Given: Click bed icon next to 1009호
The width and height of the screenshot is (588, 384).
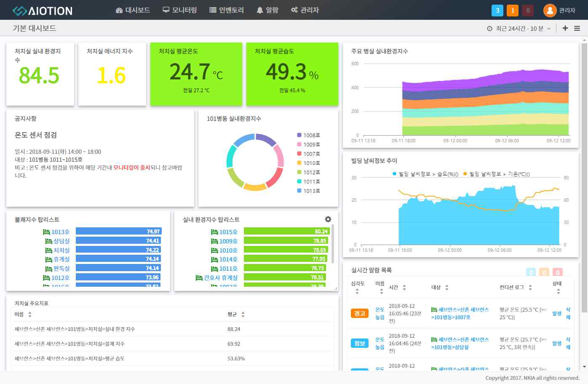Looking at the screenshot, I should (214, 241).
